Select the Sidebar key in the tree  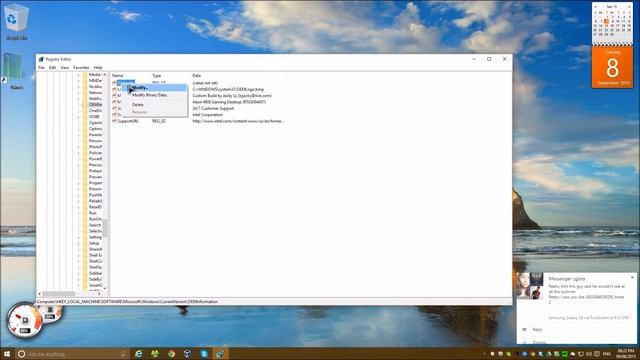[96, 273]
